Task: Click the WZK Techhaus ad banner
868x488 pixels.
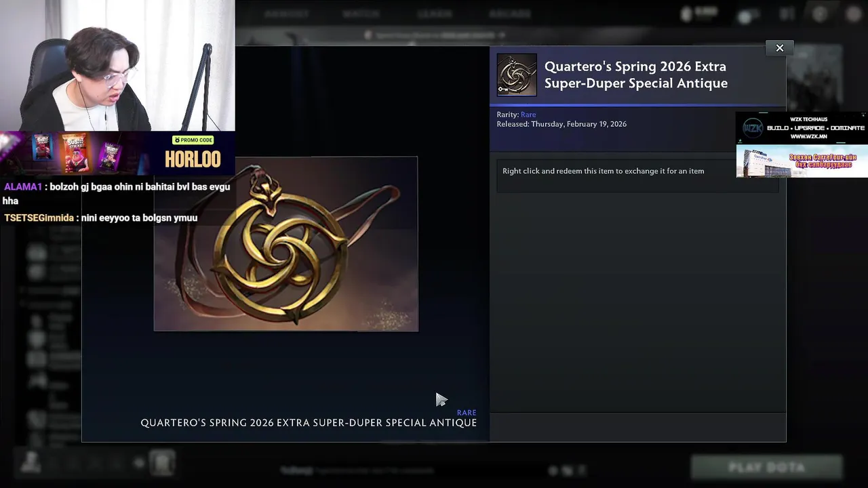Action: 802,128
